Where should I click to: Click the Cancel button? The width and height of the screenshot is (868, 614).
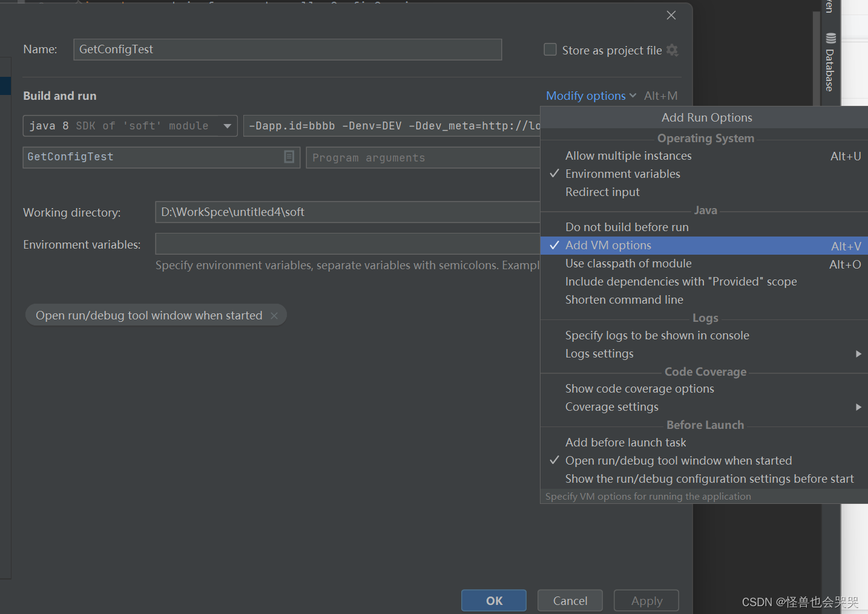570,600
